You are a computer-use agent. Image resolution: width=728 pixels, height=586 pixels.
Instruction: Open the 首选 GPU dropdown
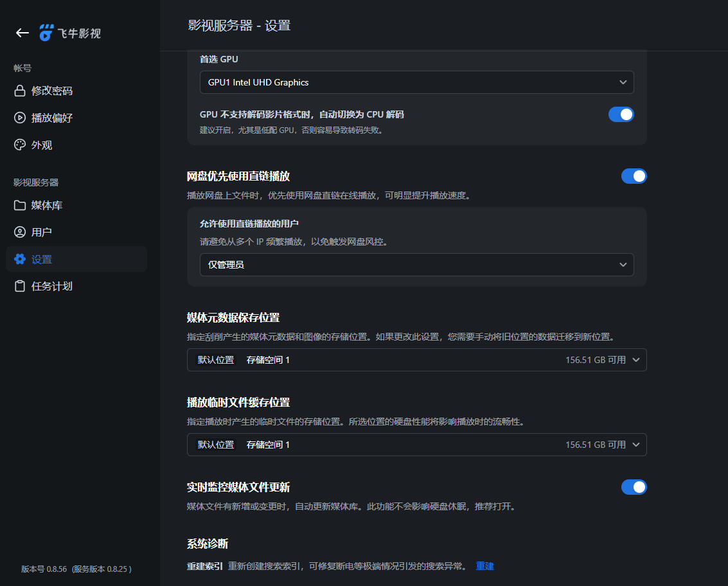pyautogui.click(x=416, y=82)
